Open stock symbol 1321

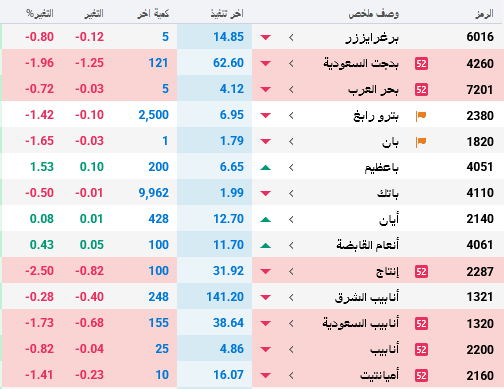click(480, 297)
